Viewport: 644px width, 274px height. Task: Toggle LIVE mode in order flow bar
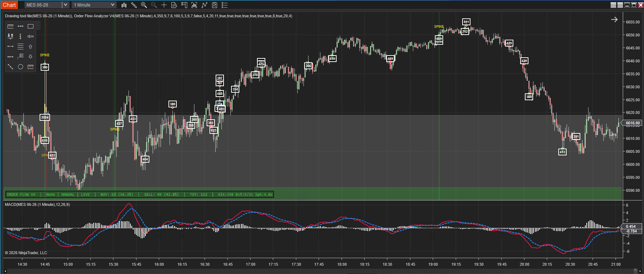pos(85,195)
